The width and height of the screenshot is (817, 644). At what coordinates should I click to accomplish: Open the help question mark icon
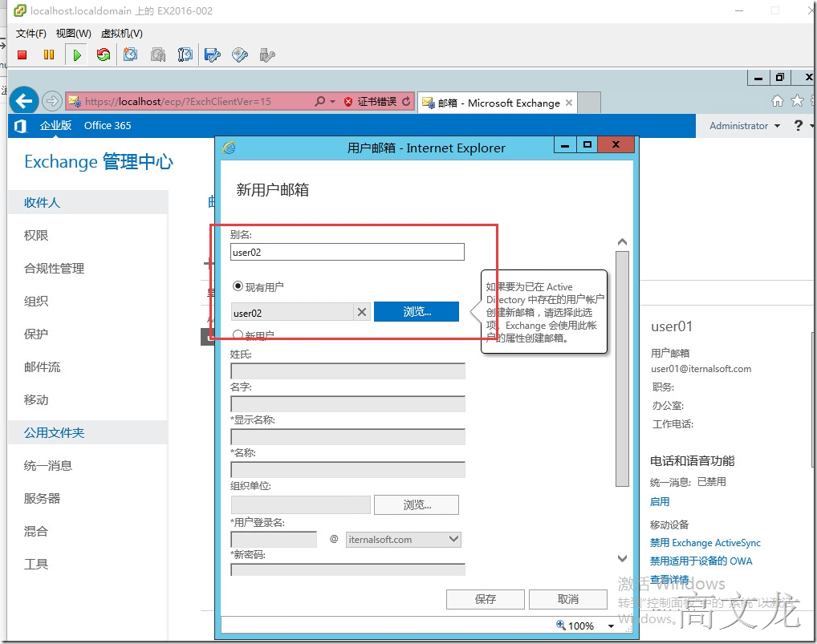798,125
